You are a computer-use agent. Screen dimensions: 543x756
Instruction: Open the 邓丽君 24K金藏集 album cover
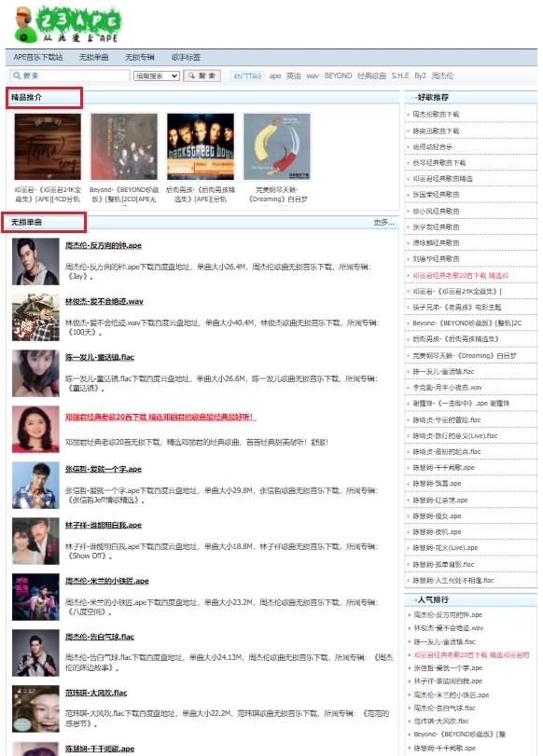coord(48,146)
